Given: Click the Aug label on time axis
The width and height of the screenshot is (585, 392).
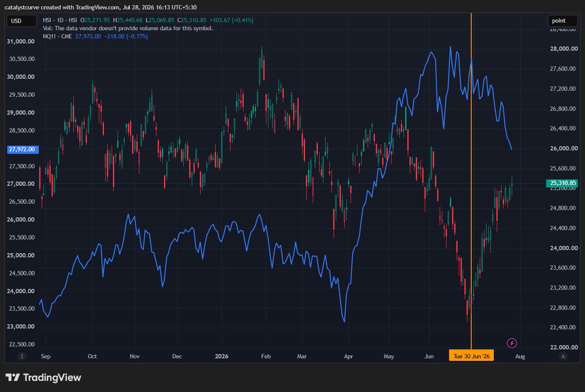Looking at the screenshot, I should click(x=520, y=356).
